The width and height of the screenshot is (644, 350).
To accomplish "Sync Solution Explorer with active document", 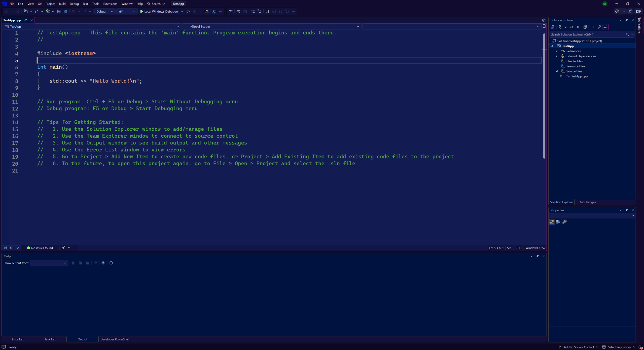I will point(572,27).
